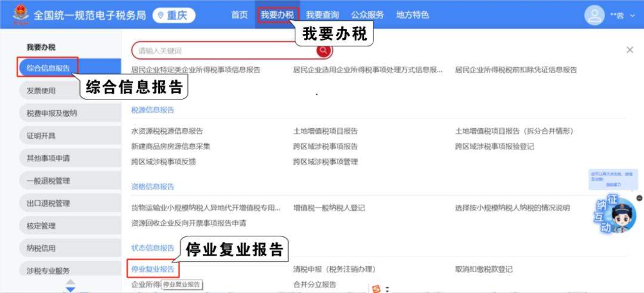The height and width of the screenshot is (293, 644).
Task: Click the location pin in 重庆 selector
Action: tap(160, 15)
